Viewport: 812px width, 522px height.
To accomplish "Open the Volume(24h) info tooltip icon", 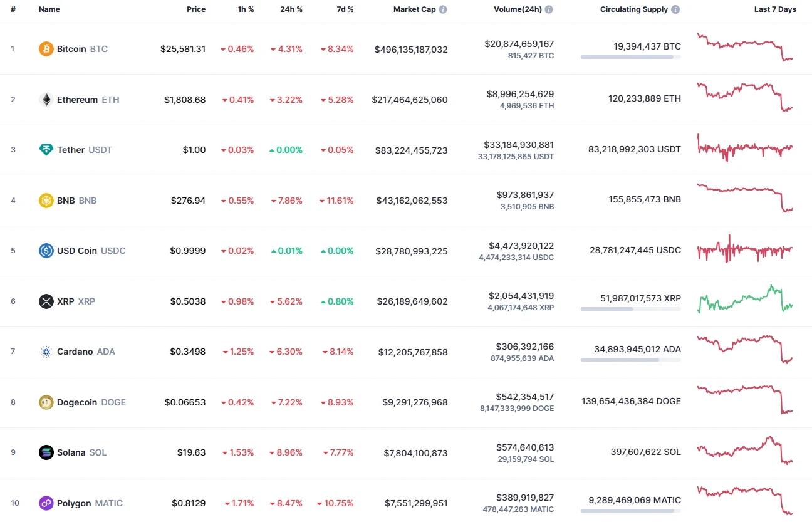I will pos(550,9).
